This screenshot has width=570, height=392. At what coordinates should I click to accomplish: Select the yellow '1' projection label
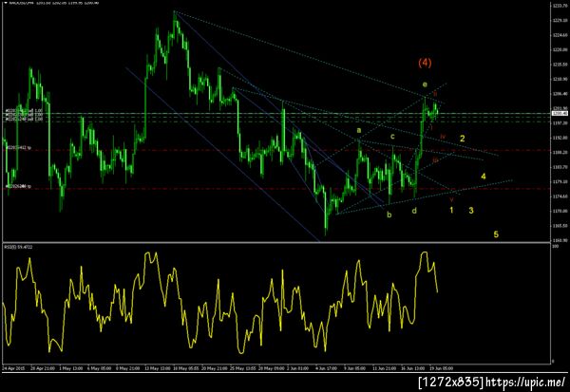[x=451, y=210]
